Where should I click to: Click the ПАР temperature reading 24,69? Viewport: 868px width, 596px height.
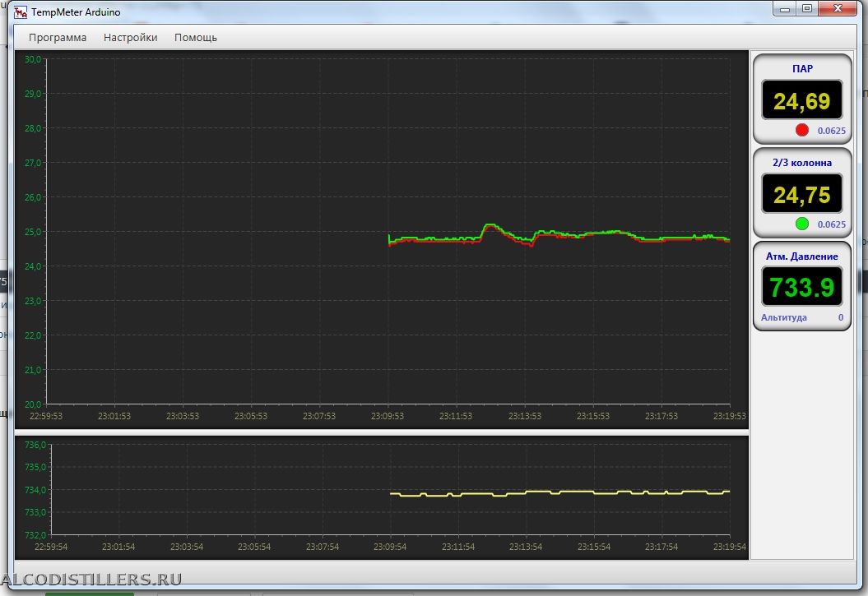click(x=801, y=100)
